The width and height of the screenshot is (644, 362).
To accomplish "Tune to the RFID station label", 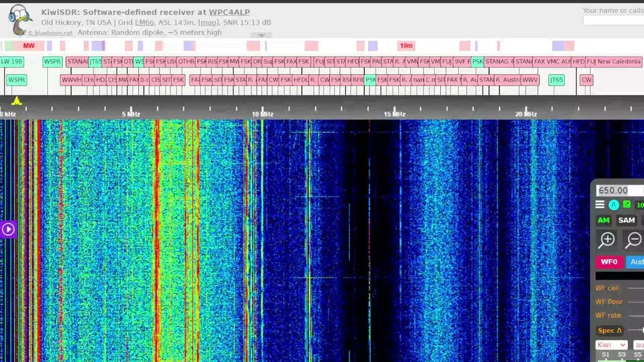I will coord(358,80).
